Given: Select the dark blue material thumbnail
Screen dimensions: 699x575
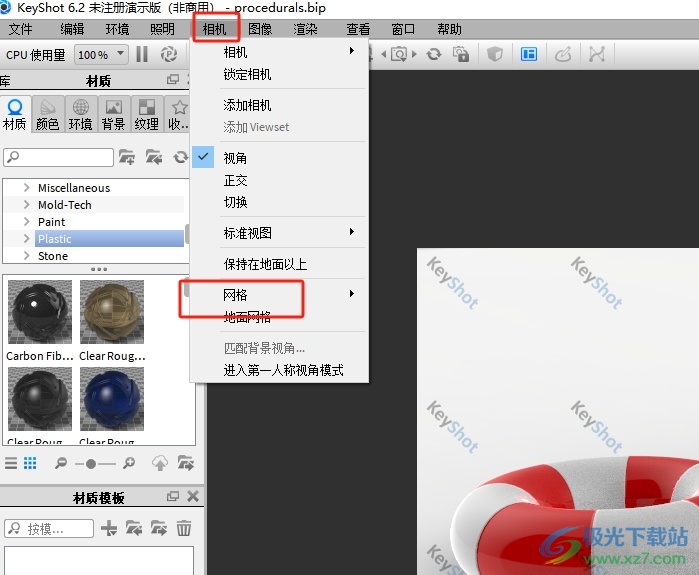Looking at the screenshot, I should click(x=112, y=399).
